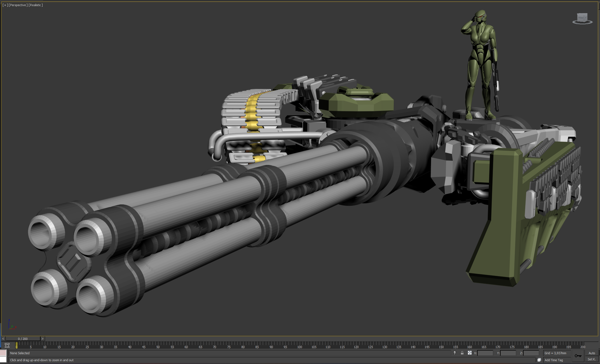Click the X coordinate input field
600x364 pixels.
[485, 353]
